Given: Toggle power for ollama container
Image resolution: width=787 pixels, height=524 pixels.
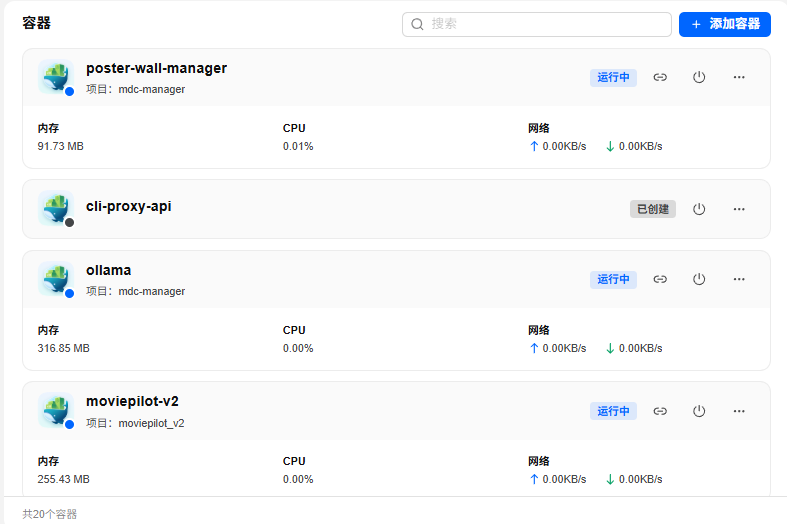Looking at the screenshot, I should pyautogui.click(x=699, y=279).
